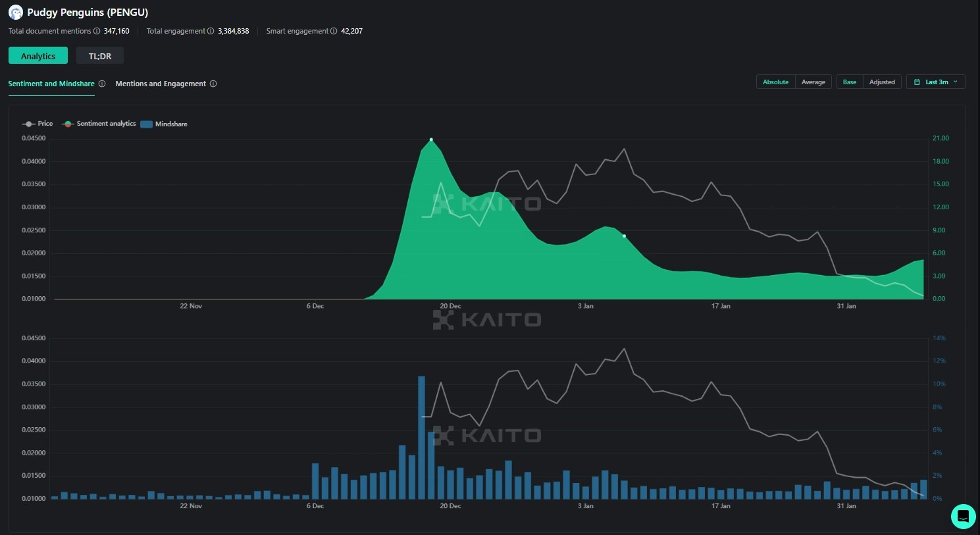Click tallest mindshare bar before 20 Dec
Screen dimensions: 980x535
421,437
